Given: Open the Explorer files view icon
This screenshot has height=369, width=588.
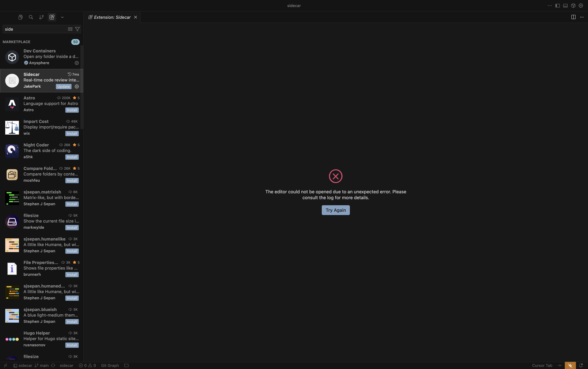Looking at the screenshot, I should click(21, 17).
